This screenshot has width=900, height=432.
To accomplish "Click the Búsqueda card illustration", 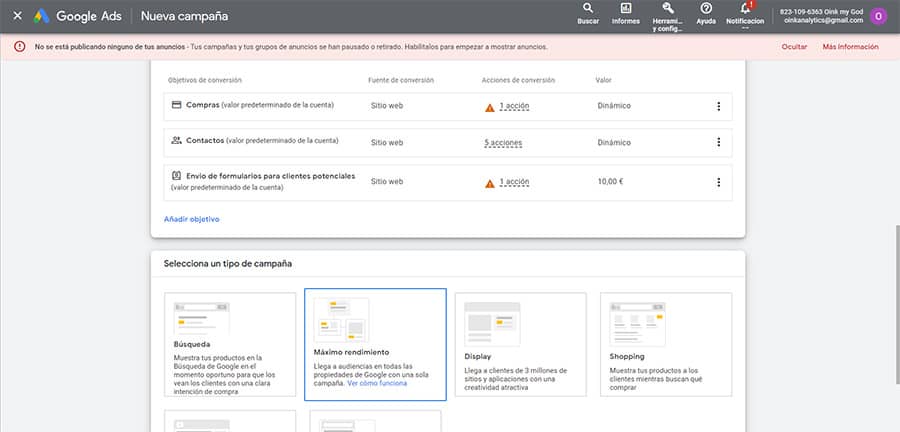I will [x=201, y=318].
